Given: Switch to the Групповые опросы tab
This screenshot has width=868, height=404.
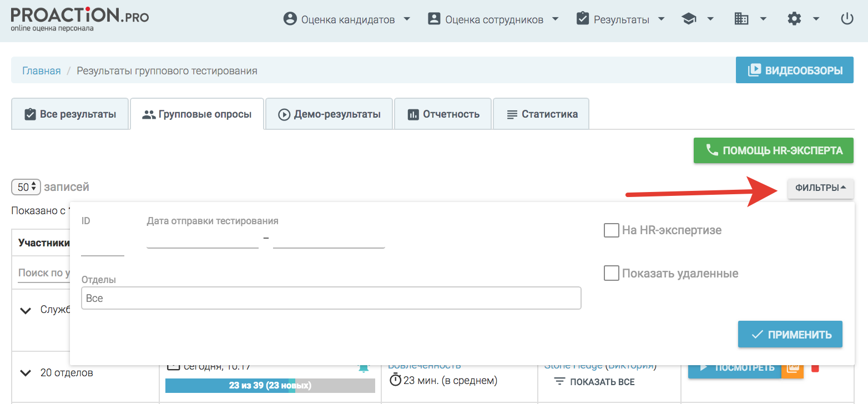Looking at the screenshot, I should pos(197,114).
